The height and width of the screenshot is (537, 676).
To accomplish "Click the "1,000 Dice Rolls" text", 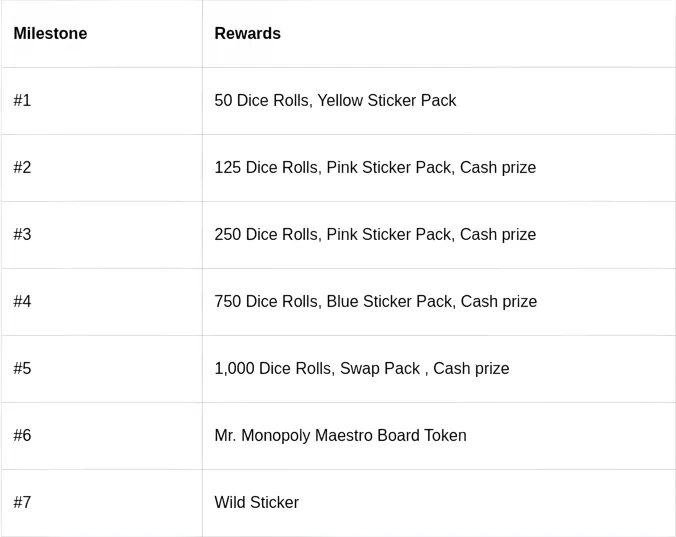I will coord(272,369).
